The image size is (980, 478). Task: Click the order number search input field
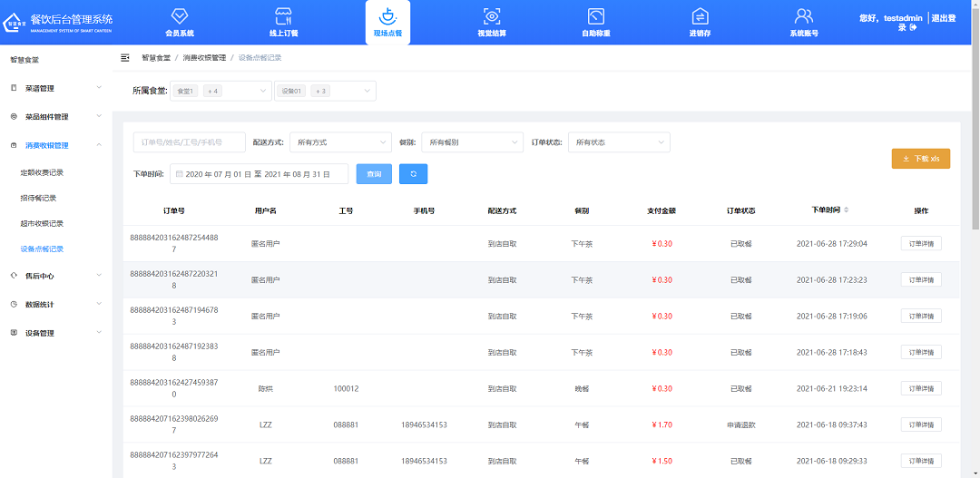tap(189, 142)
